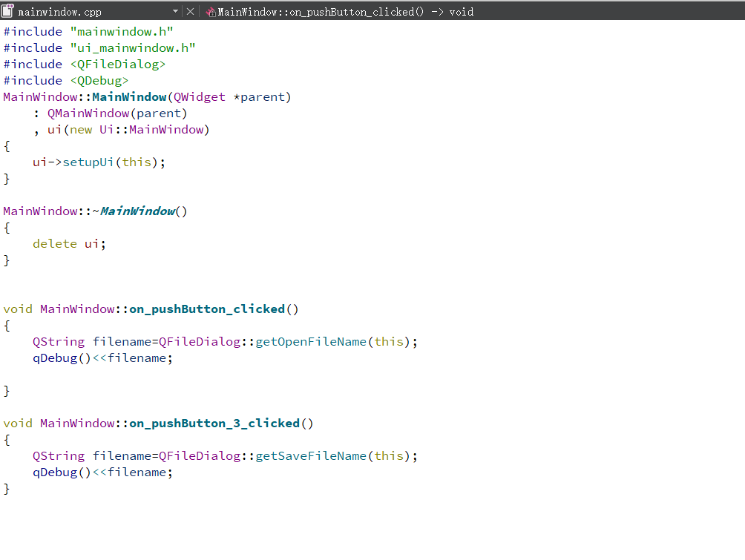This screenshot has height=560, width=745.
Task: Expand the open documents dropdown arrow
Action: 176,12
